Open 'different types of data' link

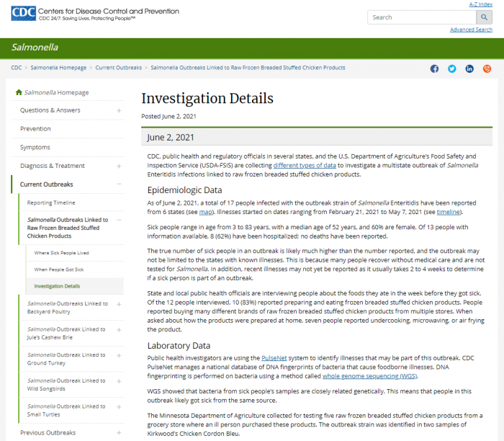(305, 165)
